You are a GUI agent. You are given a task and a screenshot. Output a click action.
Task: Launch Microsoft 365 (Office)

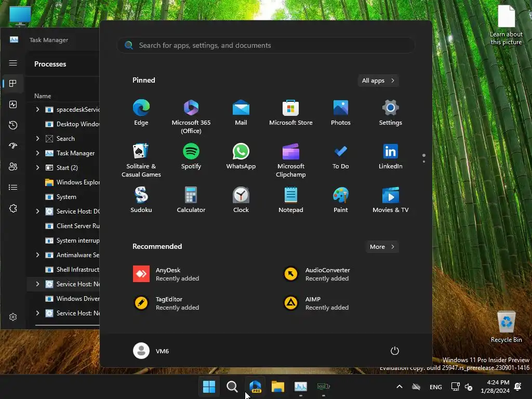191,117
